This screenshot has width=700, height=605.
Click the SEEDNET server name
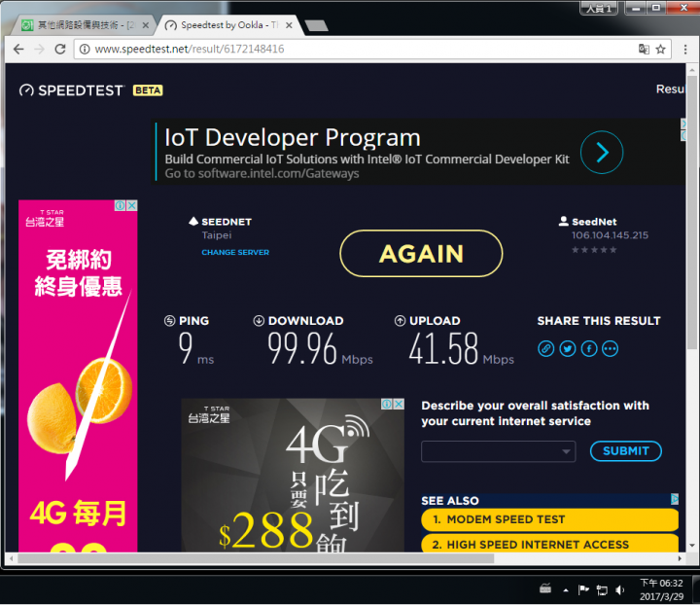227,222
